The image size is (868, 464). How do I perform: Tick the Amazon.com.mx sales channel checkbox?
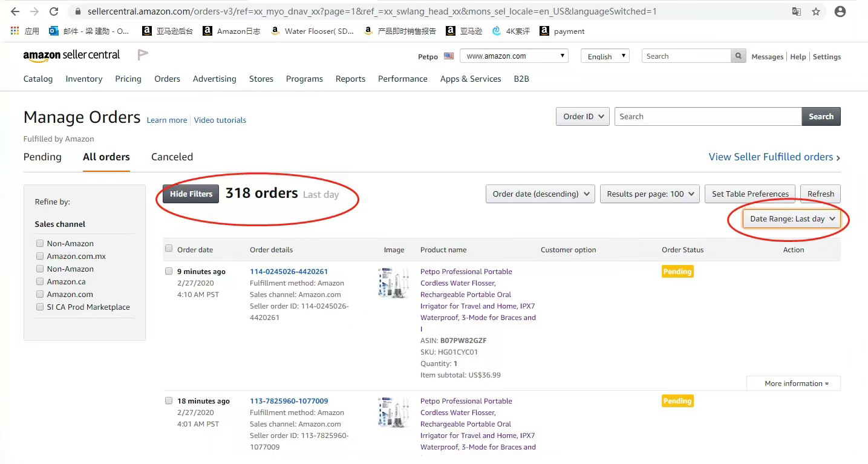(x=40, y=256)
